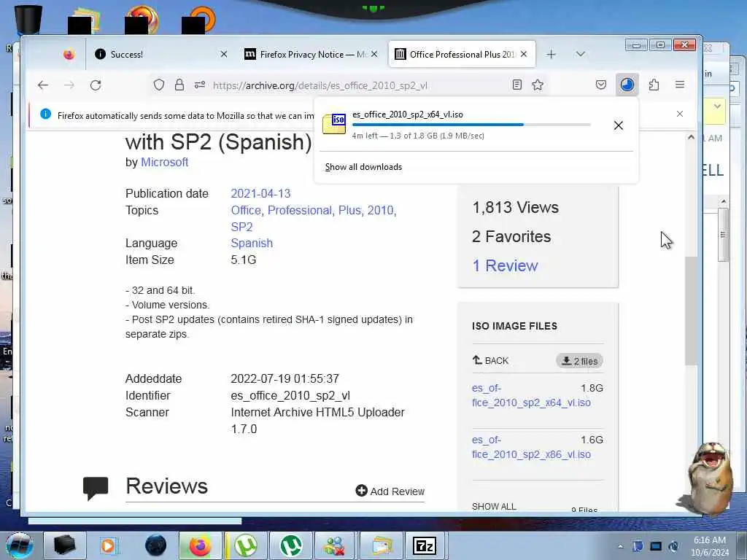Open first uTorrent taskbar icon
The image size is (747, 560).
click(246, 545)
